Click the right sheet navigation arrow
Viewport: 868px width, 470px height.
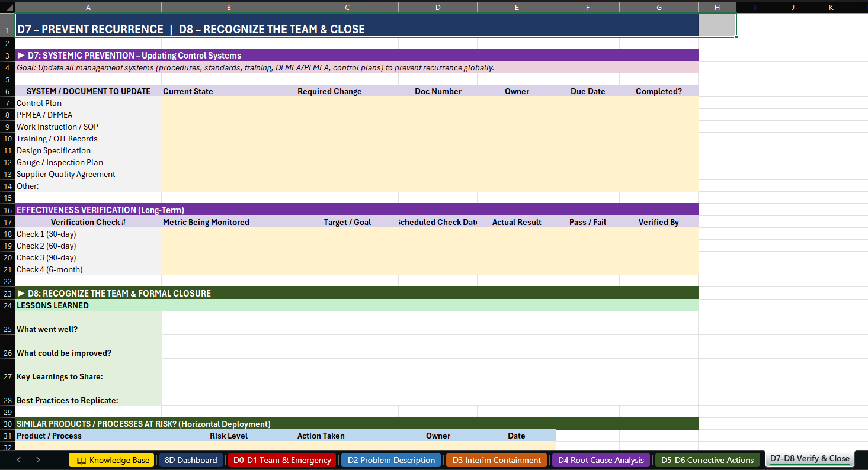37,459
